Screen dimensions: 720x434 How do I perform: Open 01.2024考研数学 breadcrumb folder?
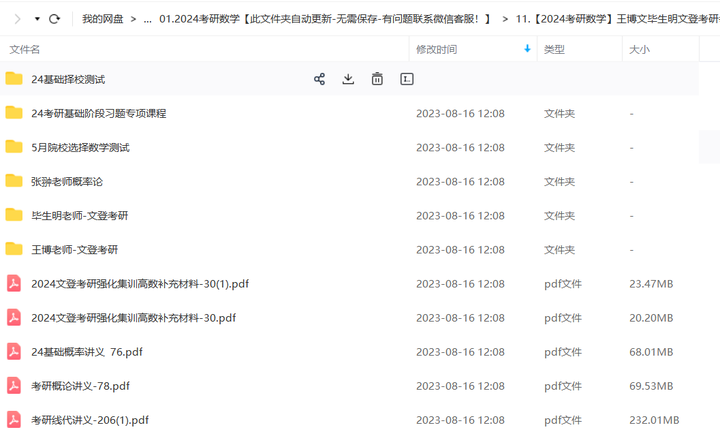pos(325,19)
